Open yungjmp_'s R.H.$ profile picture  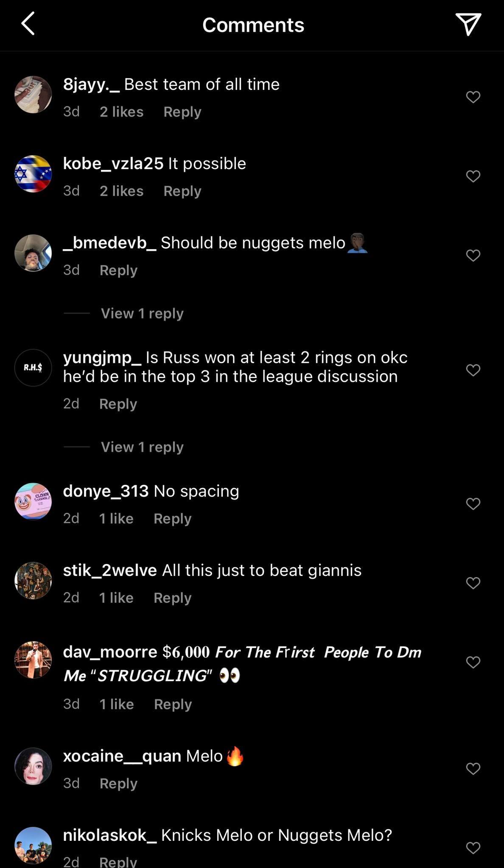[x=33, y=367]
